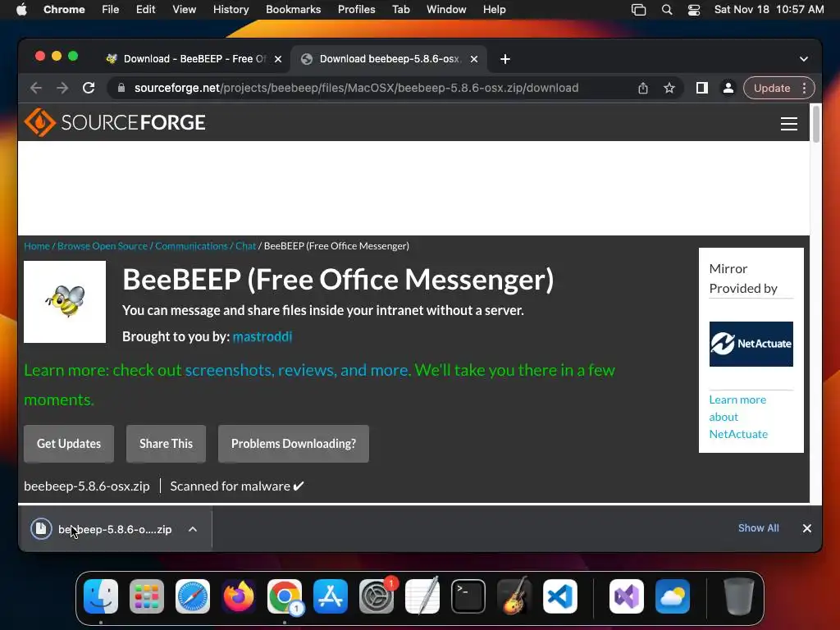This screenshot has height=630, width=840.
Task: Reload the current page
Action: (x=89, y=88)
